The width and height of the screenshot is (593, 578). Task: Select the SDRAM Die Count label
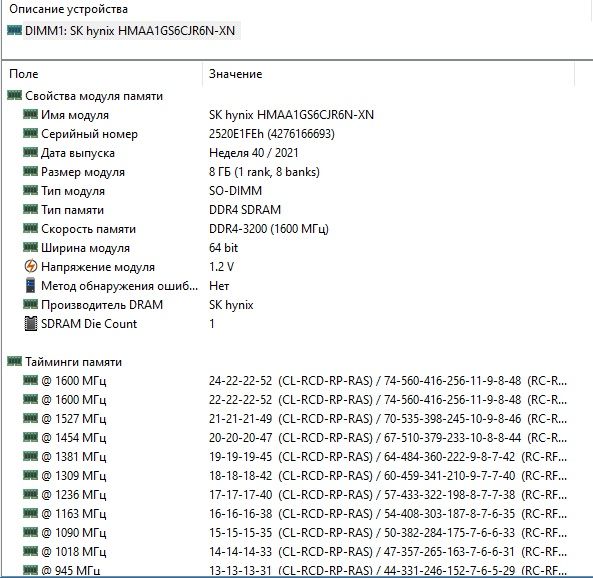89,324
